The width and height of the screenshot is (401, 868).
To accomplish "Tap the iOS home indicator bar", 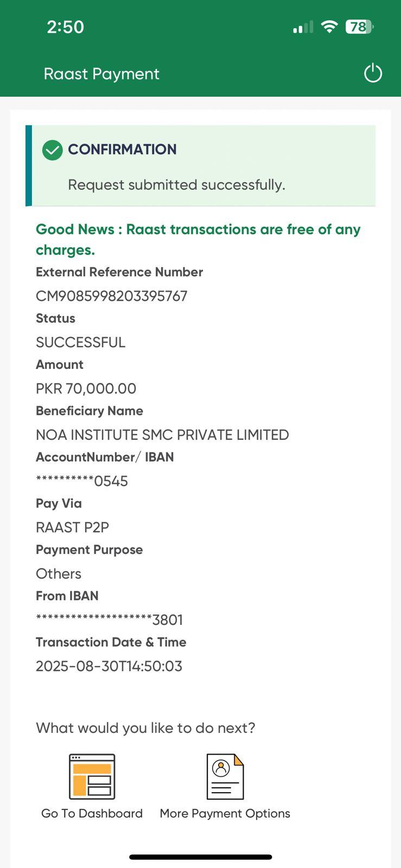I will click(x=200, y=857).
